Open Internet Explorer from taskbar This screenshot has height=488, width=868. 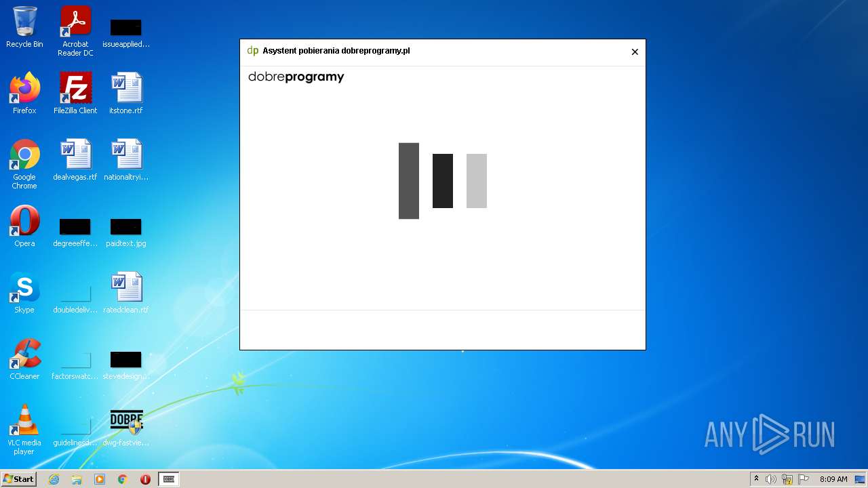click(x=54, y=479)
